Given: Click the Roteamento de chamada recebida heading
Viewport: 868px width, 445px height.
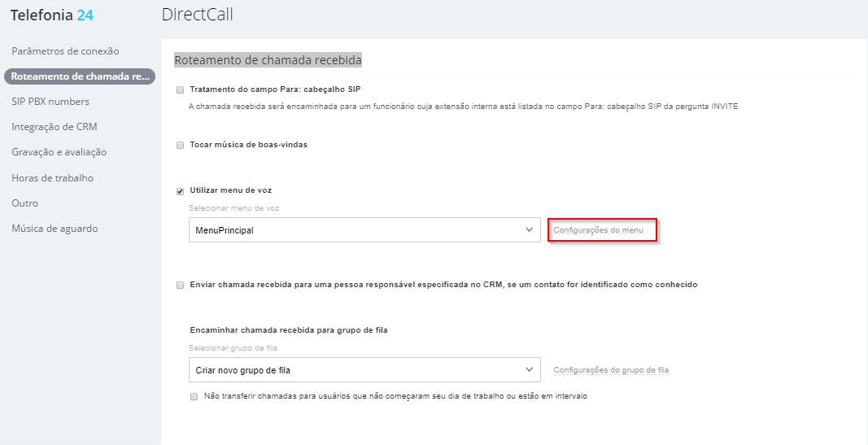Looking at the screenshot, I should [x=268, y=59].
